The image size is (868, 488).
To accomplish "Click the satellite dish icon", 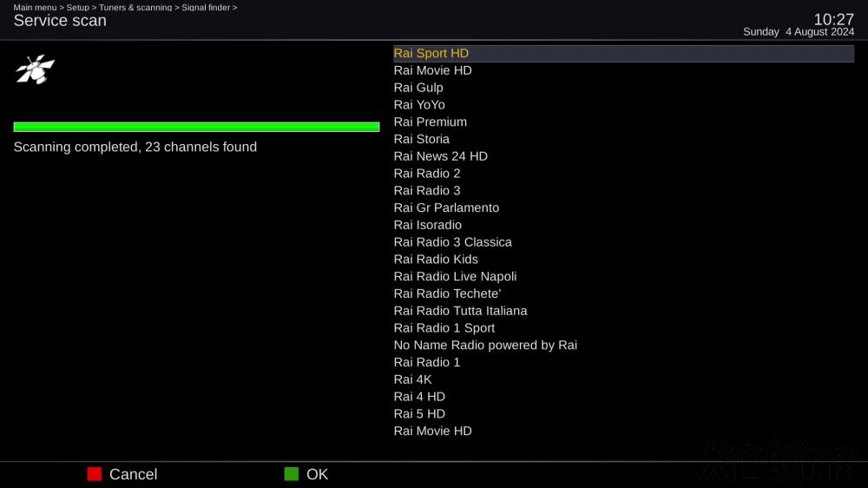I will point(36,69).
